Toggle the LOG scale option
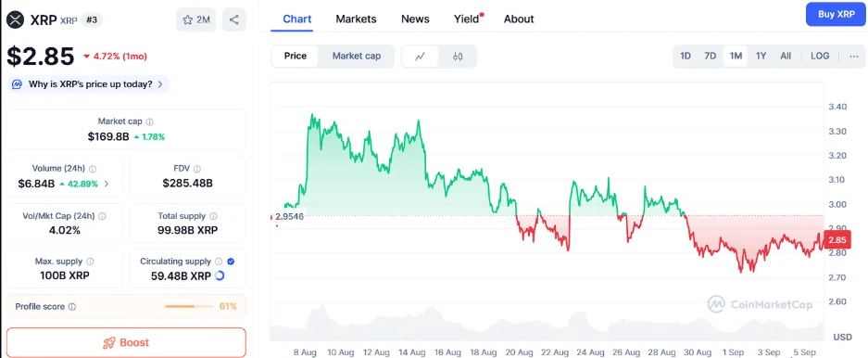This screenshot has width=868, height=358. (x=820, y=56)
